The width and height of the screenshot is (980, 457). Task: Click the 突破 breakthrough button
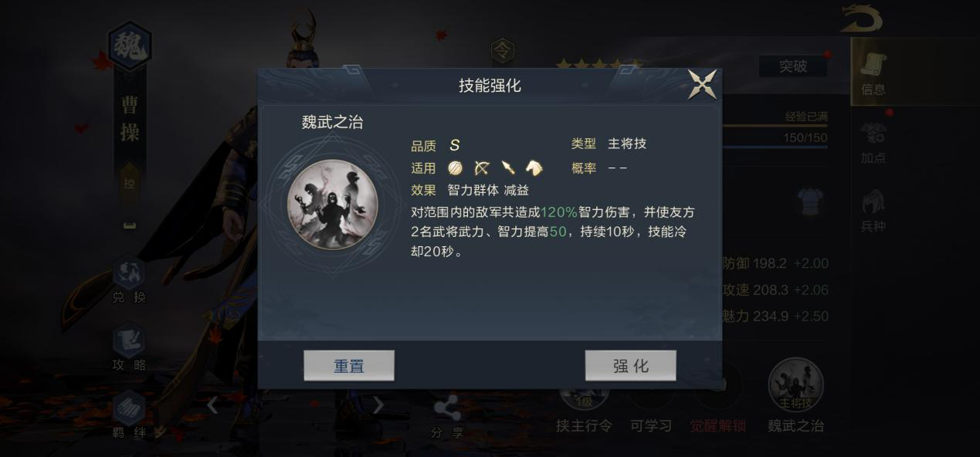click(x=792, y=66)
